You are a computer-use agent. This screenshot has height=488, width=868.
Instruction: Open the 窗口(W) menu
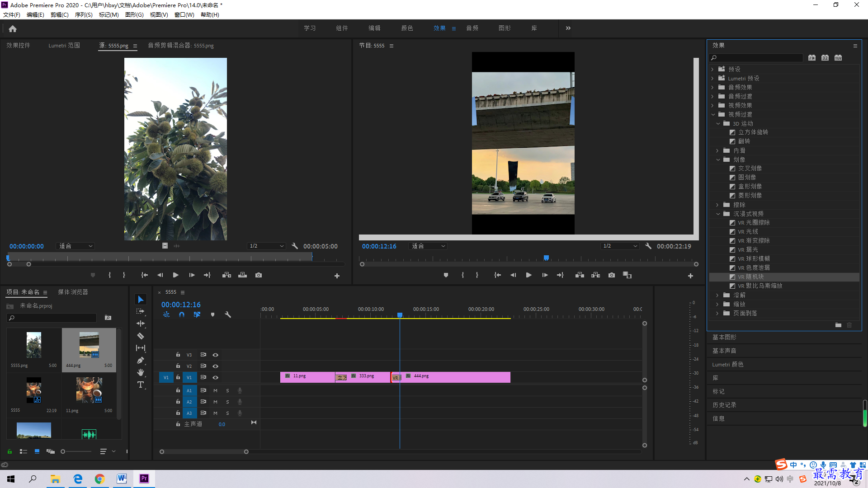point(184,15)
